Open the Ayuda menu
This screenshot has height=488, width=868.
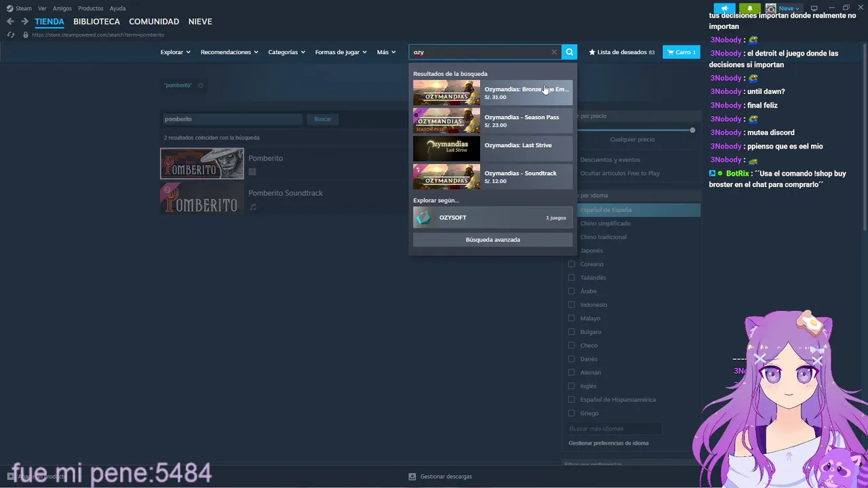117,8
